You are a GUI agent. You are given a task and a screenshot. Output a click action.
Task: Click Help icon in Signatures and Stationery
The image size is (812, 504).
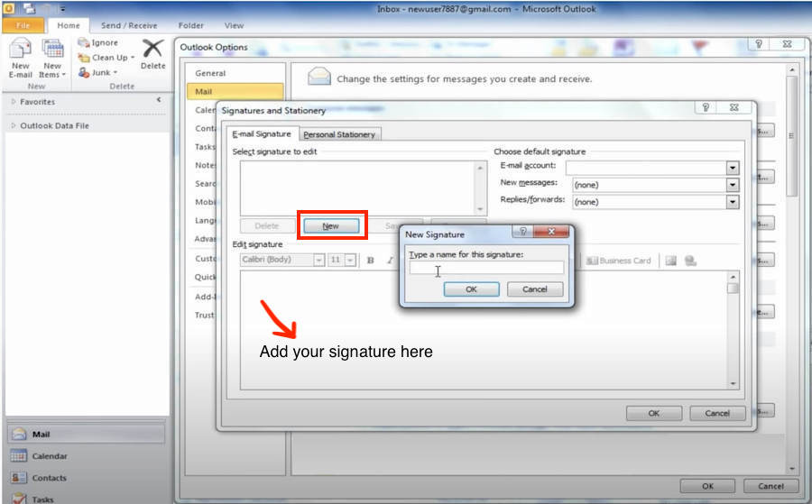click(706, 107)
